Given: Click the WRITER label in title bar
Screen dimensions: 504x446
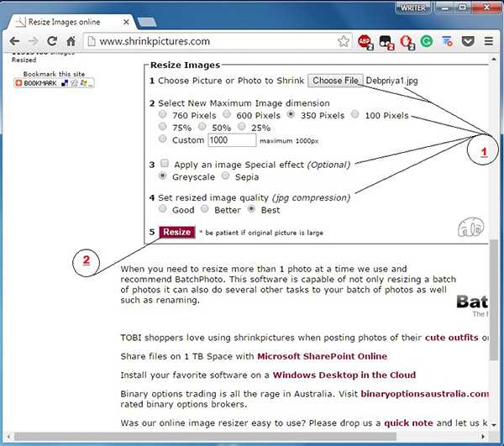Looking at the screenshot, I should pos(412,8).
